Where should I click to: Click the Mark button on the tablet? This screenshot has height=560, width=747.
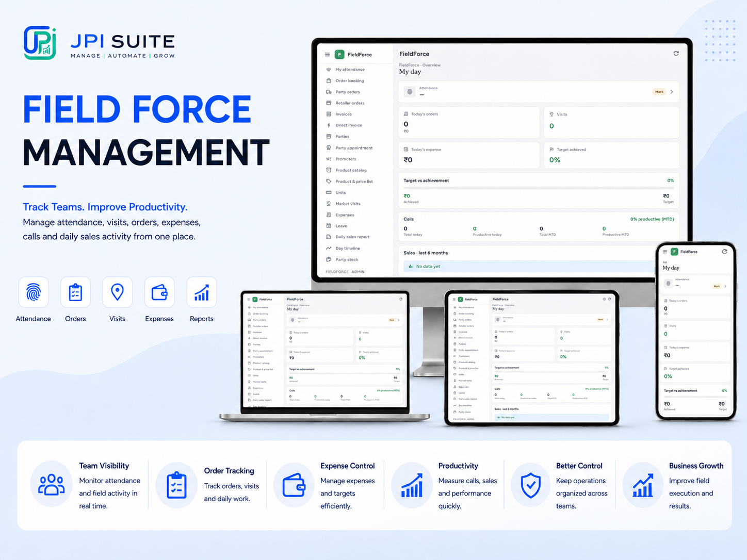click(600, 320)
